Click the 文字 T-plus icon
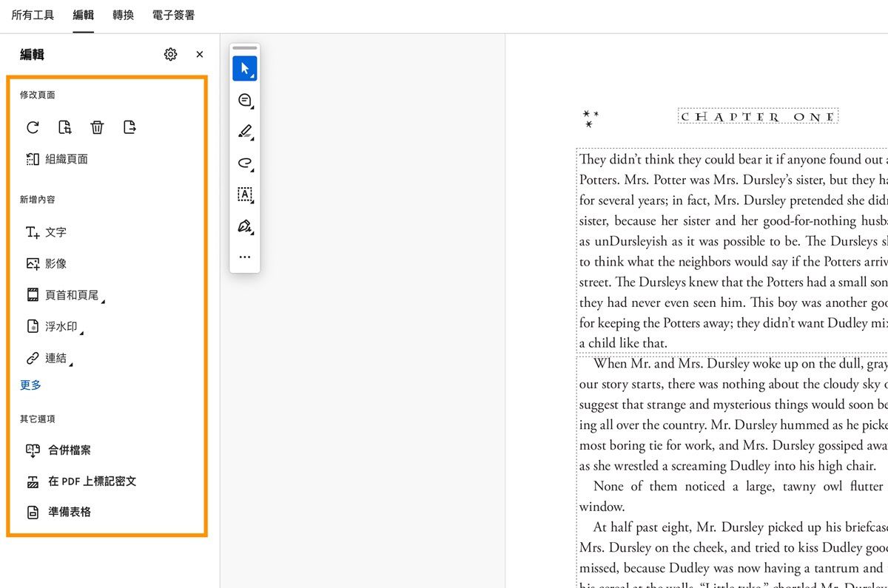The width and height of the screenshot is (888, 588). (x=33, y=232)
